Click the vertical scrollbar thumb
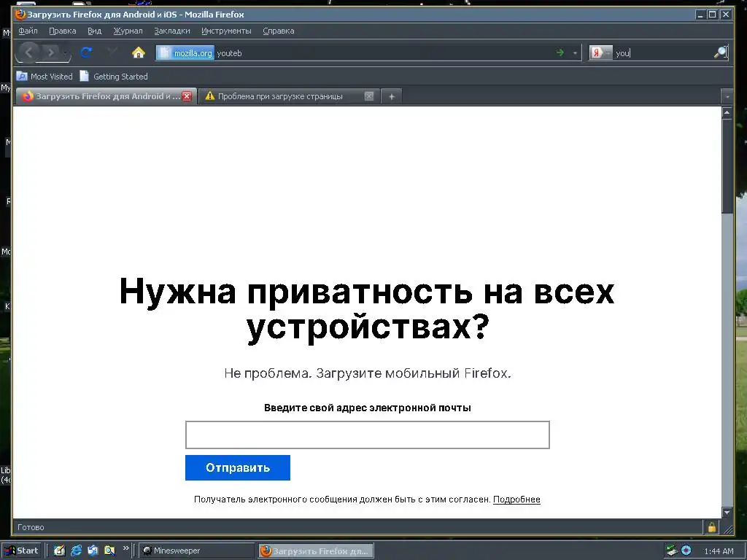747x560 pixels. [x=727, y=166]
